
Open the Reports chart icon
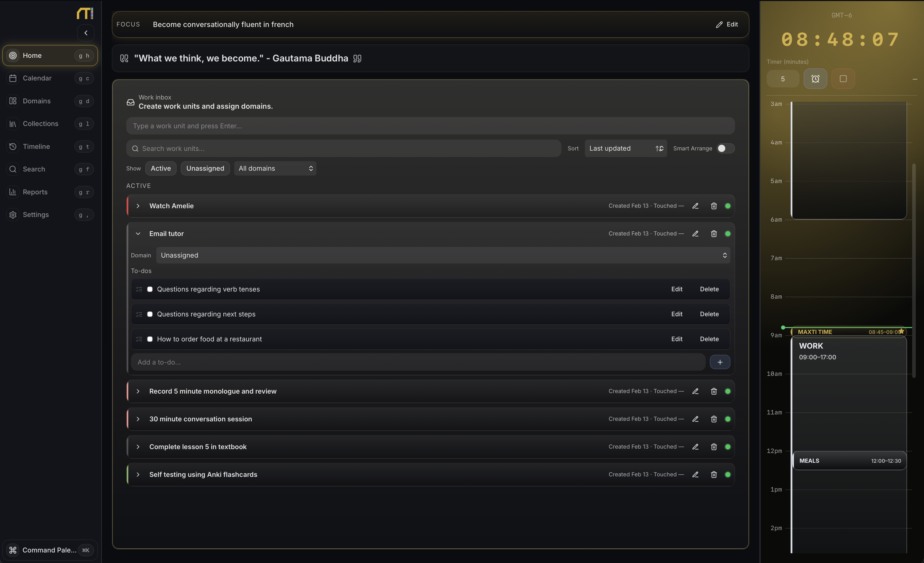pyautogui.click(x=13, y=192)
